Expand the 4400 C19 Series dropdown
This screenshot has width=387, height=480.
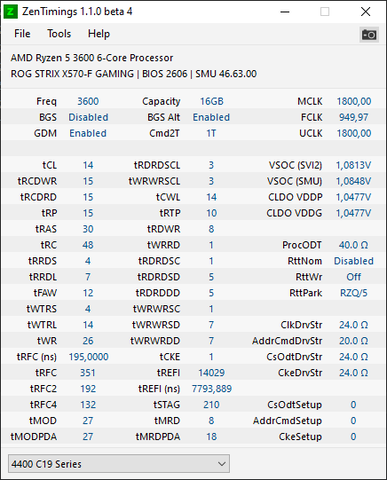[x=119, y=463]
